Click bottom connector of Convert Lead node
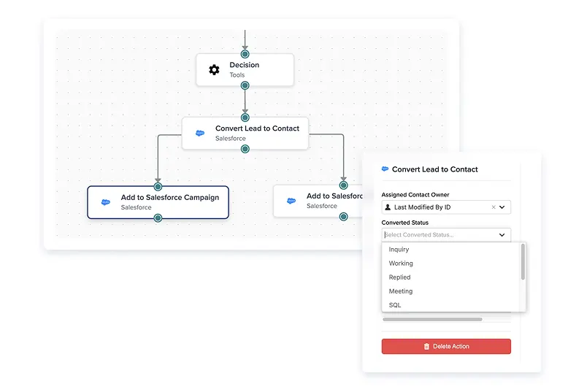This screenshot has width=584, height=392. [x=245, y=149]
